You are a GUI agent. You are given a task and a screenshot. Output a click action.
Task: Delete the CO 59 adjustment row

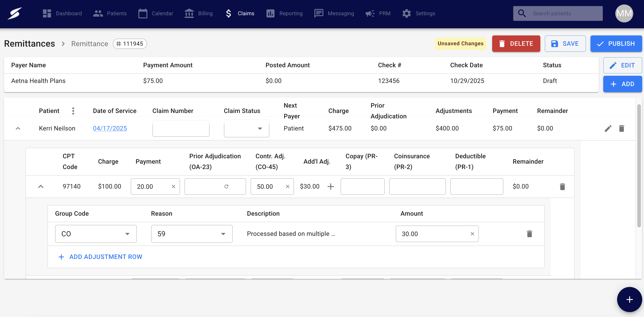[x=529, y=234]
